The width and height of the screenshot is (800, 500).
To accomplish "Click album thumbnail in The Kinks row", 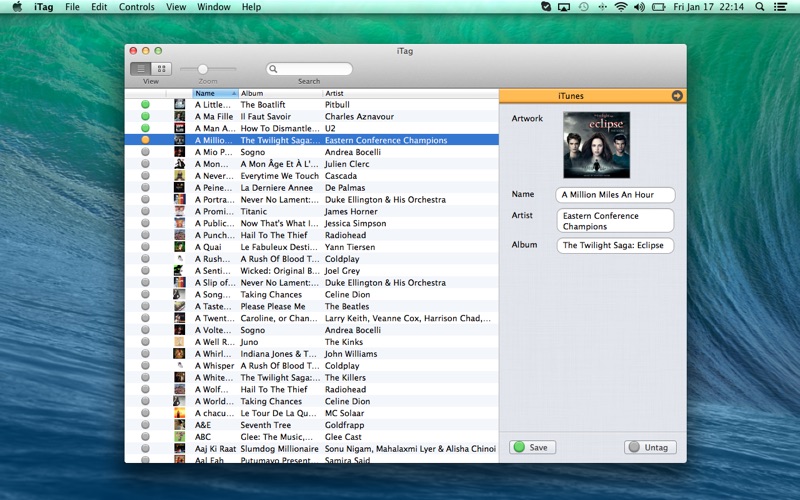I will (180, 342).
